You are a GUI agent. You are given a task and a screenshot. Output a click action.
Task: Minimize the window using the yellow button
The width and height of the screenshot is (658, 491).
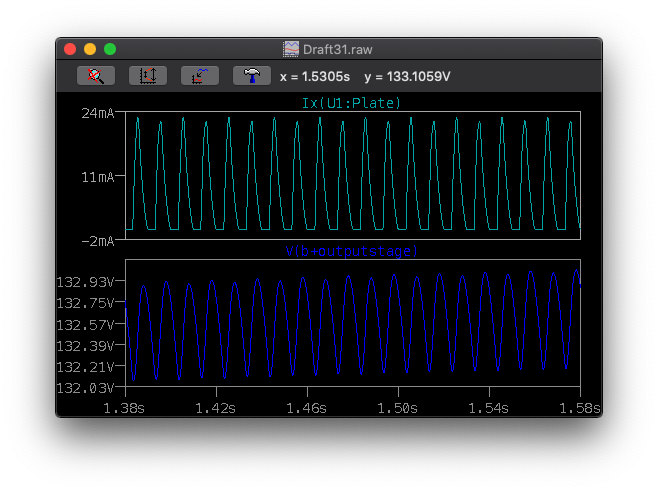[90, 49]
